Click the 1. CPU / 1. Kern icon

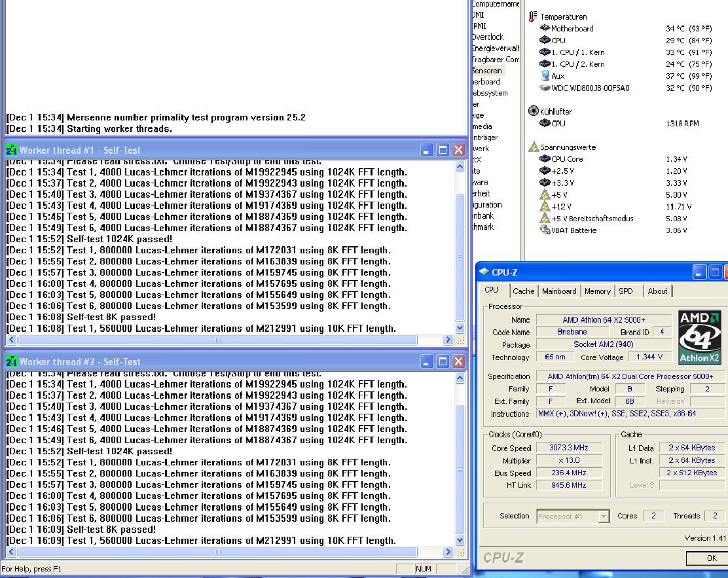tap(545, 52)
